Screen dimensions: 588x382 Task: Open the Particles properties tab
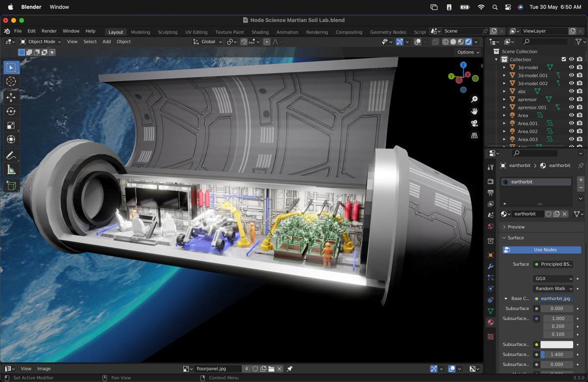(x=490, y=278)
